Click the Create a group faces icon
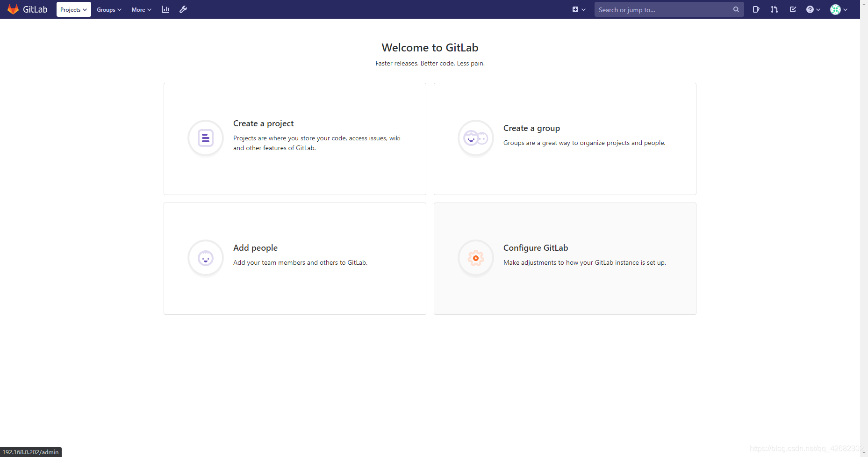This screenshot has height=457, width=868. [x=476, y=138]
